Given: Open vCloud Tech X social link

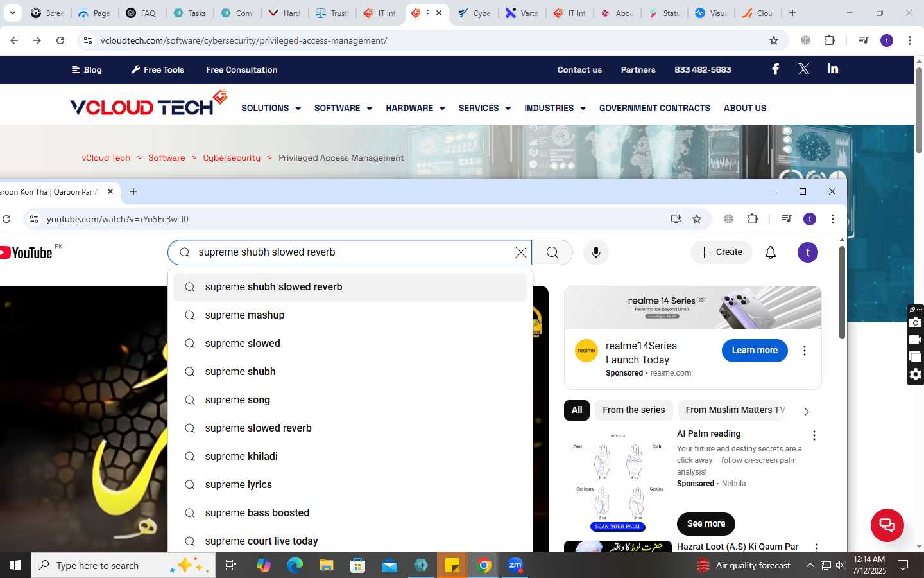Looking at the screenshot, I should pyautogui.click(x=803, y=69).
